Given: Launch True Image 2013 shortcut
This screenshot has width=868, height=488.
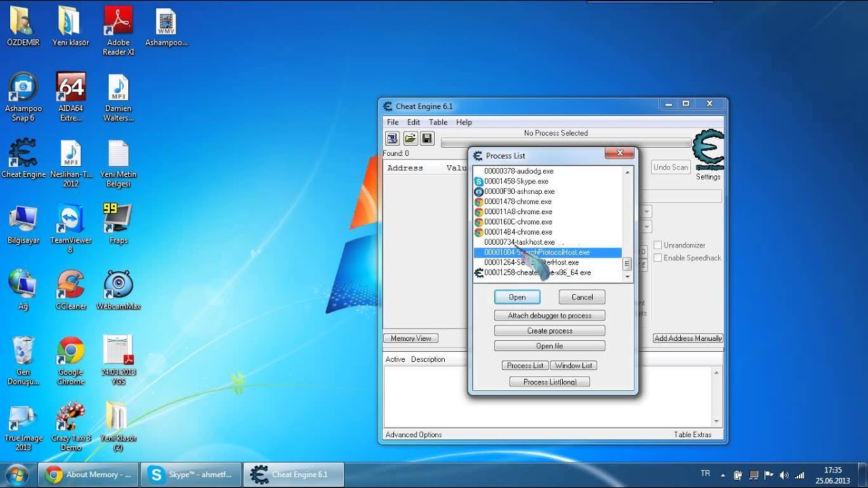Looking at the screenshot, I should pos(23,426).
